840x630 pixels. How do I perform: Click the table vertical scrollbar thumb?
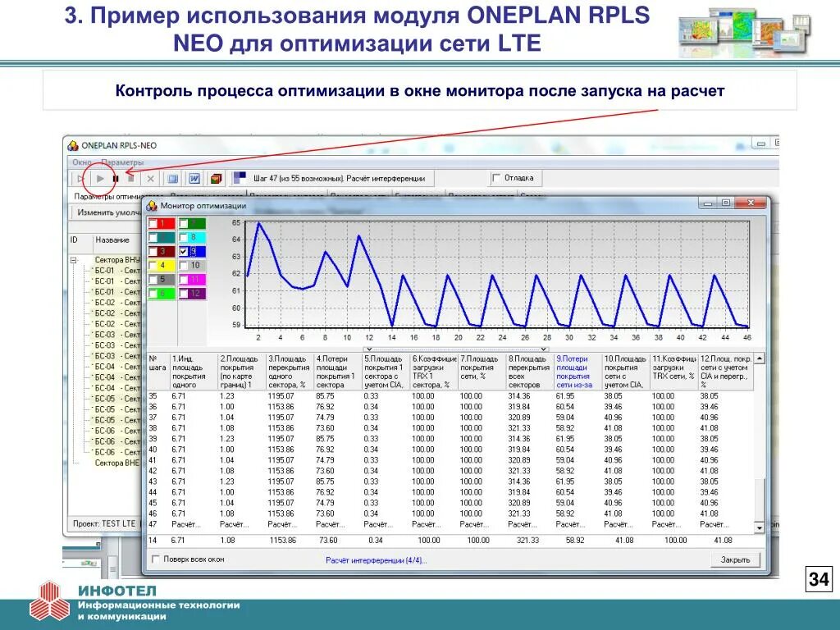[759, 500]
